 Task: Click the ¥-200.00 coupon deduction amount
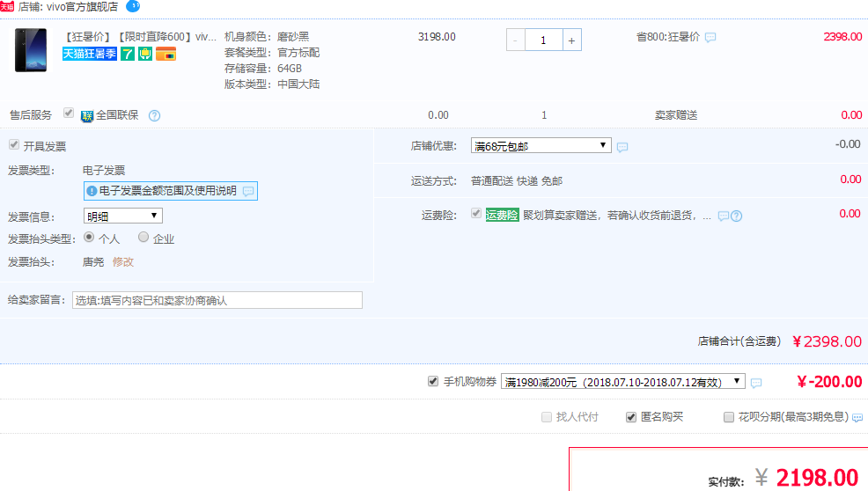[829, 382]
